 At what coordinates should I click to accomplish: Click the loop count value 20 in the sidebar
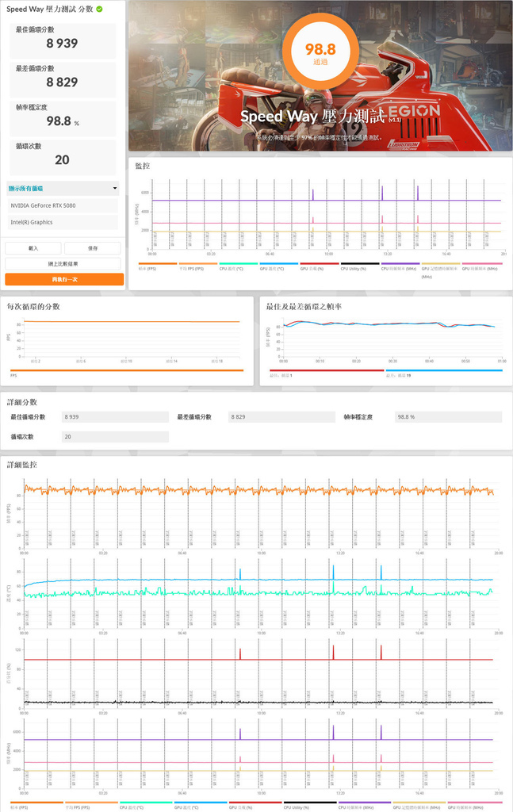(62, 160)
